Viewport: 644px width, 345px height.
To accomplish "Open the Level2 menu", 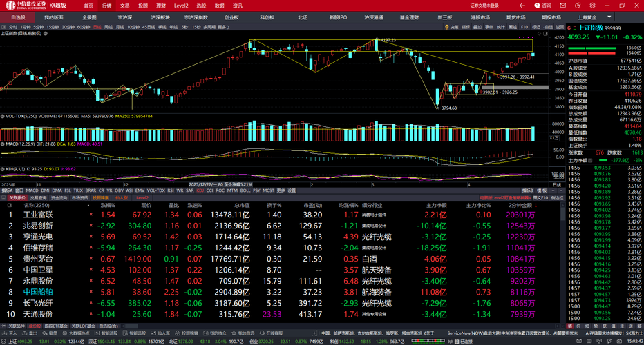I will click(181, 6).
